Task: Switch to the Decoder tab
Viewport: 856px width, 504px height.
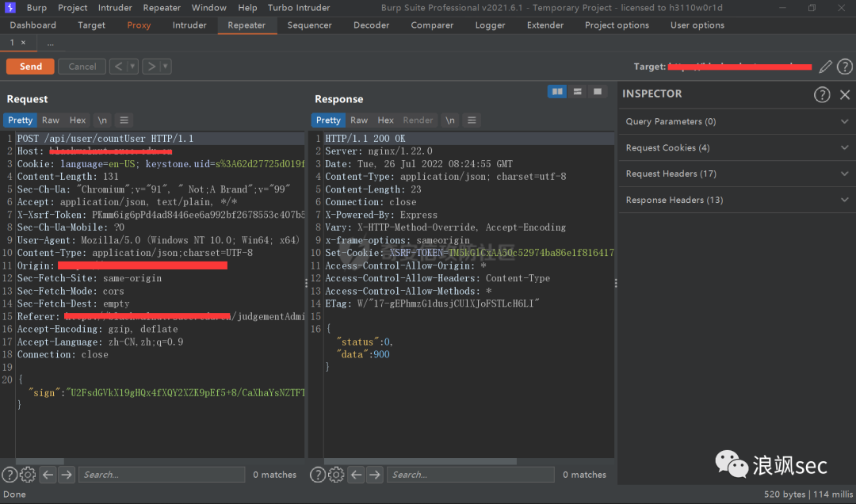Action: point(371,25)
